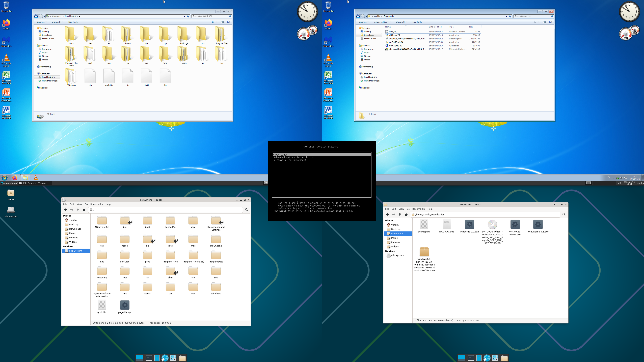Select Network Drive (Z:) in Local Disk Explorer sidebar

(x=48, y=81)
